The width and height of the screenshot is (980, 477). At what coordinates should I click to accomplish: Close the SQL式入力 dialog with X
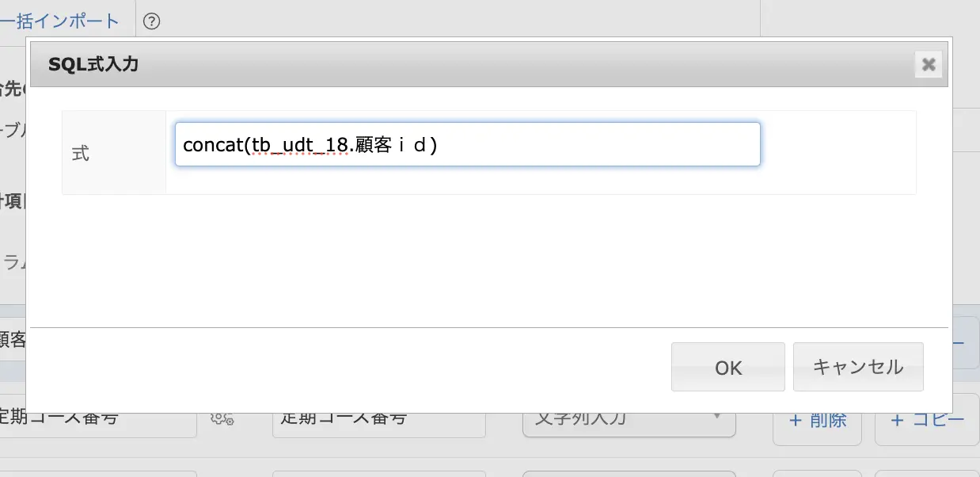[x=929, y=64]
